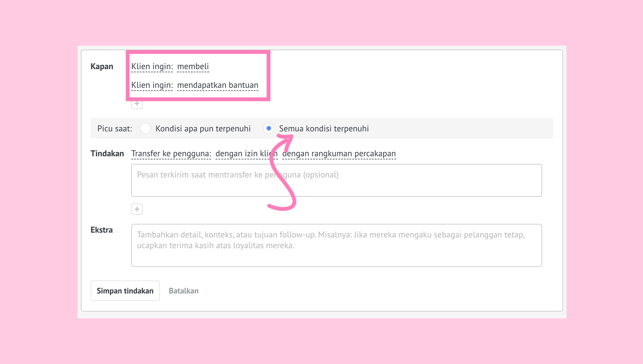
Task: Open the 'mendapatkan bantuan' value dropdown
Action: [x=217, y=85]
